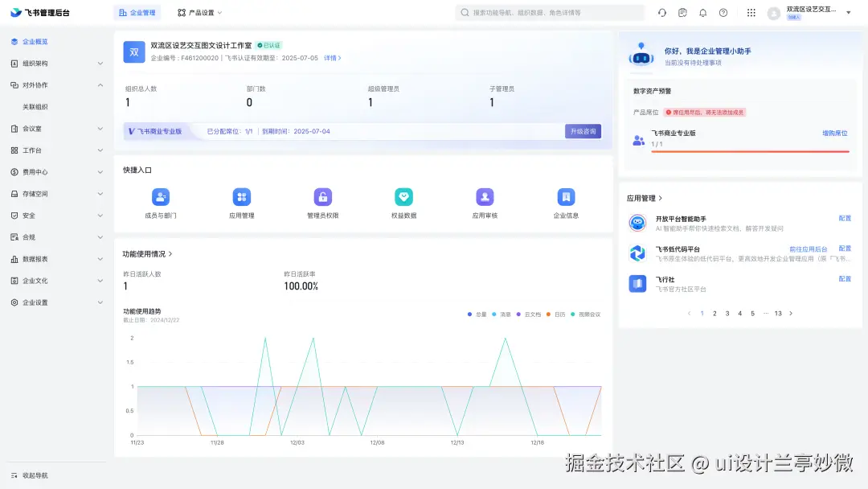Image resolution: width=868 pixels, height=489 pixels.
Task: Toggle the 消息 chart legend item
Action: (501, 314)
